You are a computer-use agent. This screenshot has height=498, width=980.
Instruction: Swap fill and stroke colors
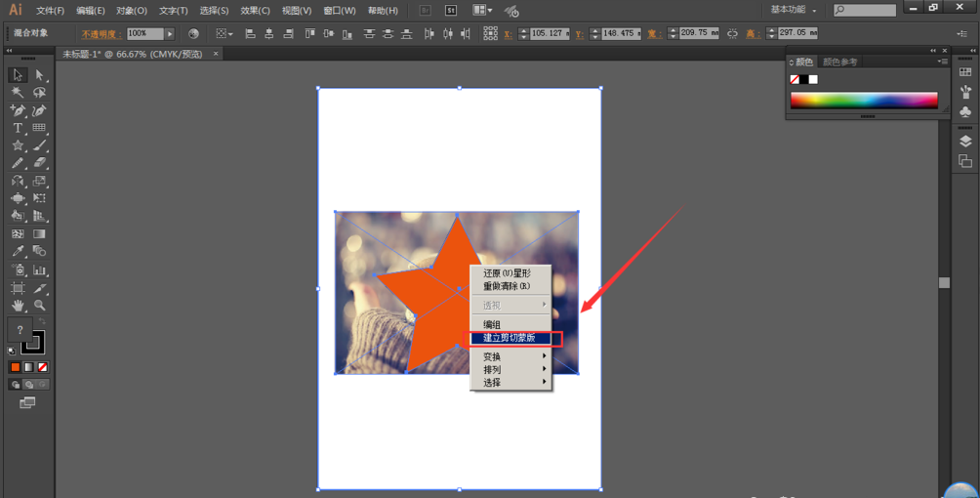(42, 321)
